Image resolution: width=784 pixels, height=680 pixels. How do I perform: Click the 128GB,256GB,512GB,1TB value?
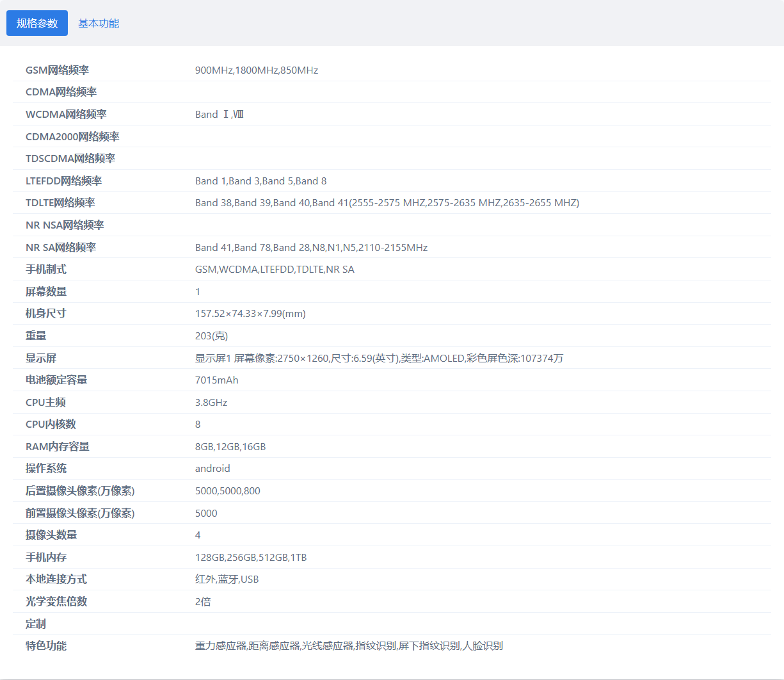click(x=251, y=557)
